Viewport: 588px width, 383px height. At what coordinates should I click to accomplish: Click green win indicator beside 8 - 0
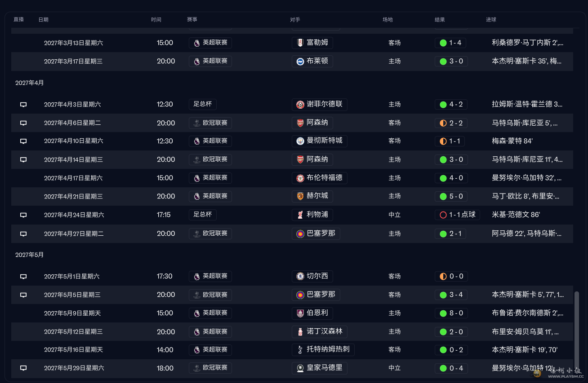(443, 313)
